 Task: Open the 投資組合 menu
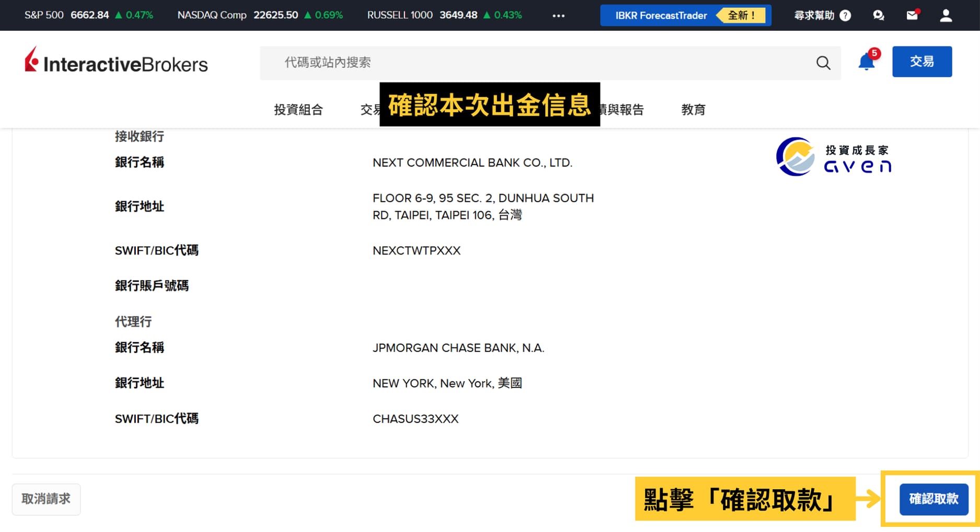pos(298,110)
